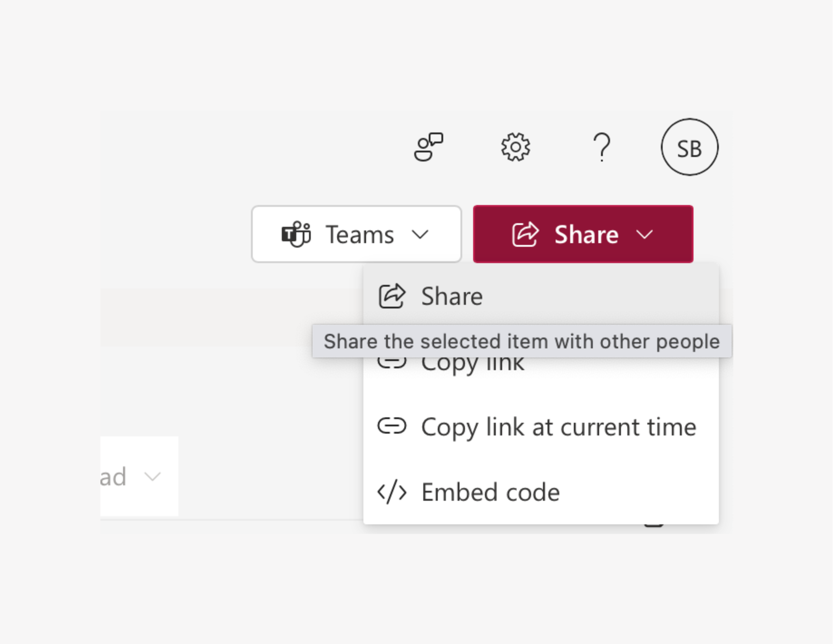Click the Help question mark icon
The image size is (833, 644).
[602, 147]
